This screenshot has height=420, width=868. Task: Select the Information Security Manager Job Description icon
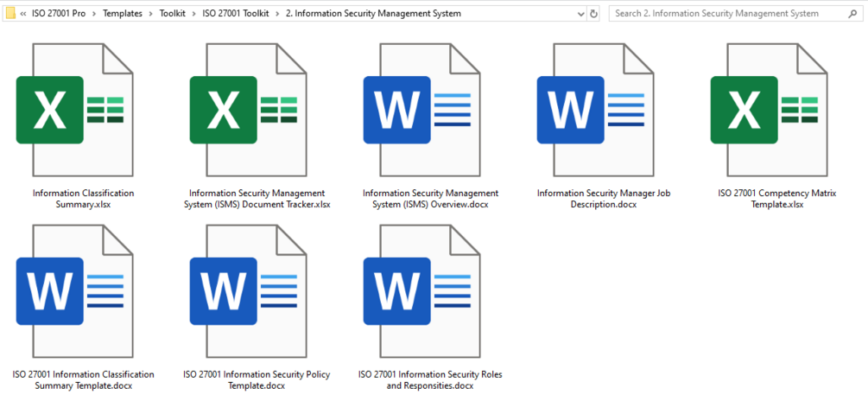click(x=596, y=110)
